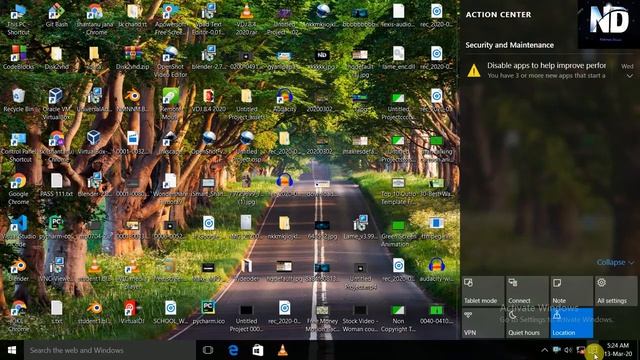Open the Disable apps performance notification
The image size is (640, 360).
coord(549,70)
